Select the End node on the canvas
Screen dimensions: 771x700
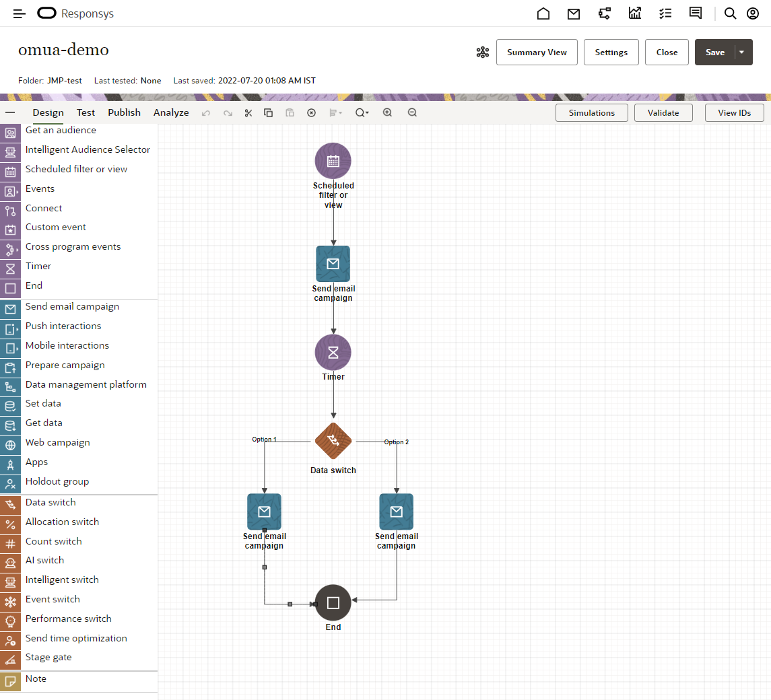click(x=333, y=602)
